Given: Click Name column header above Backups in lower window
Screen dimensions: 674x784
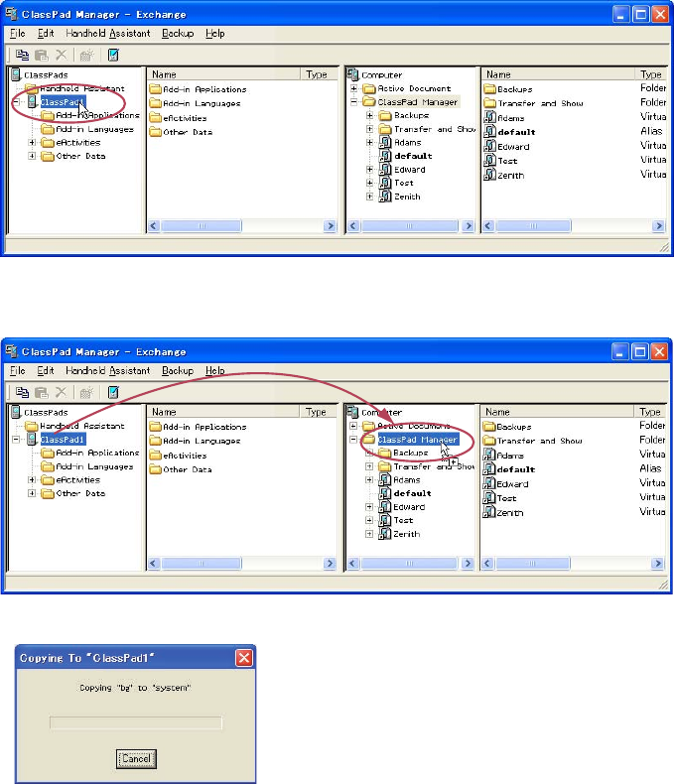Looking at the screenshot, I should (557, 412).
